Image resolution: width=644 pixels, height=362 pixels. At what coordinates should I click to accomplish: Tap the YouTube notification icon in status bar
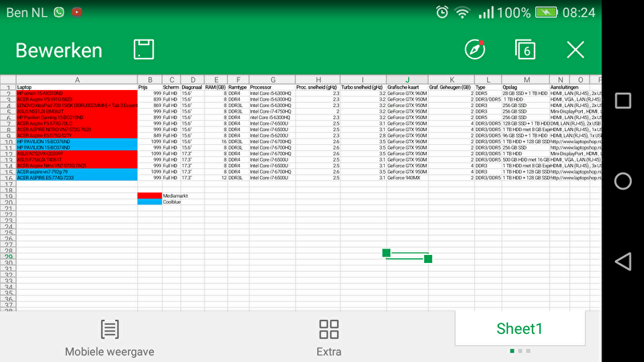[76, 12]
